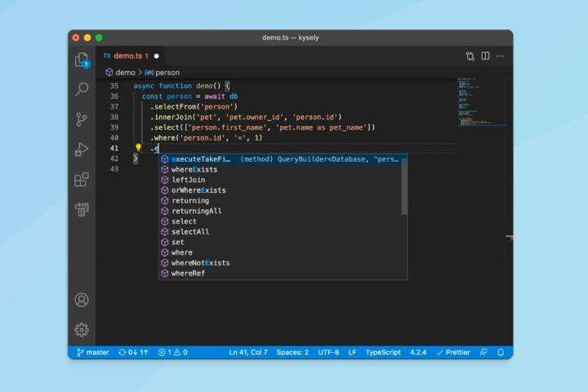This screenshot has width=588, height=392.
Task: Open the Explorer view in activity bar
Action: [x=82, y=60]
